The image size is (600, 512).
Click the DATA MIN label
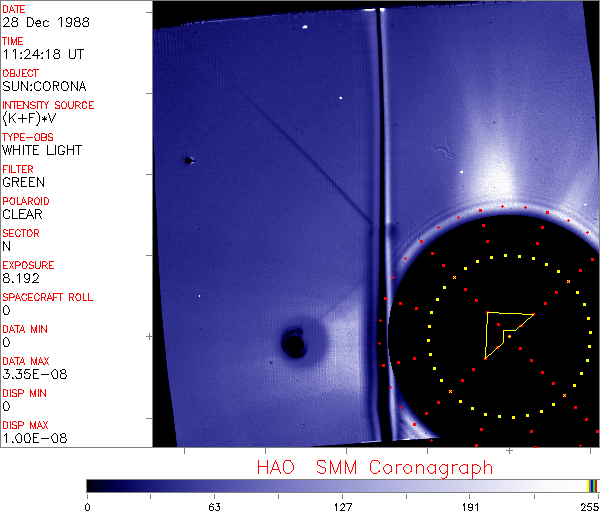pyautogui.click(x=25, y=329)
